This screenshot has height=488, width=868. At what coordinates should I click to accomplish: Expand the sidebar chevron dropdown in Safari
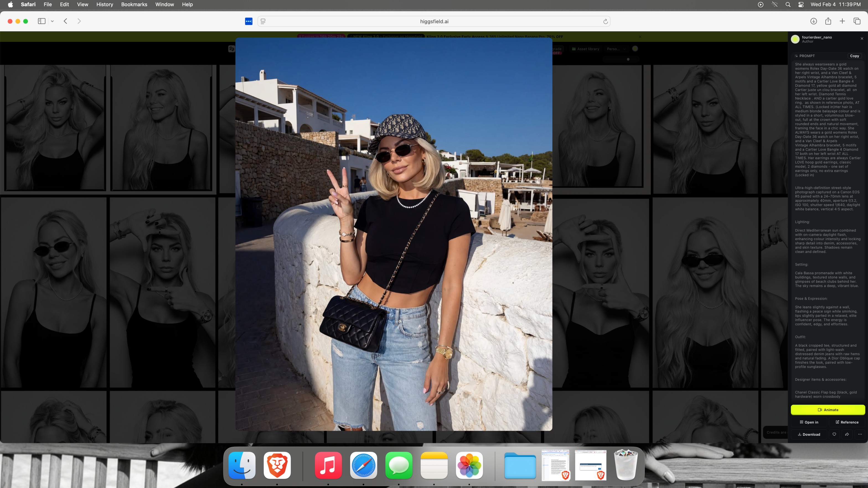click(52, 21)
